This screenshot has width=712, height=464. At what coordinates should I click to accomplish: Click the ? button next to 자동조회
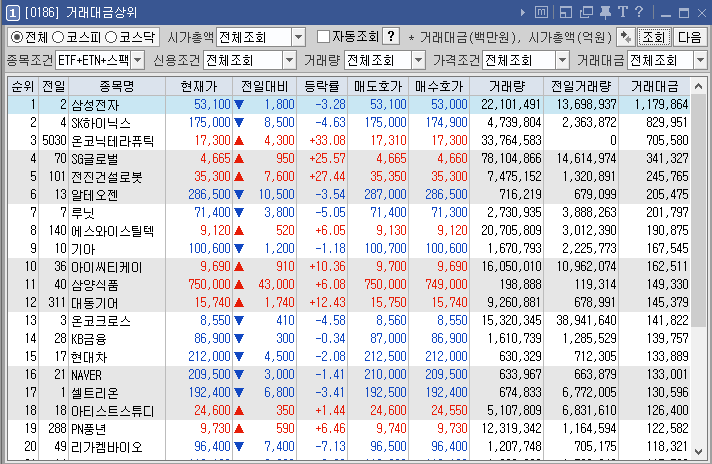pyautogui.click(x=391, y=36)
